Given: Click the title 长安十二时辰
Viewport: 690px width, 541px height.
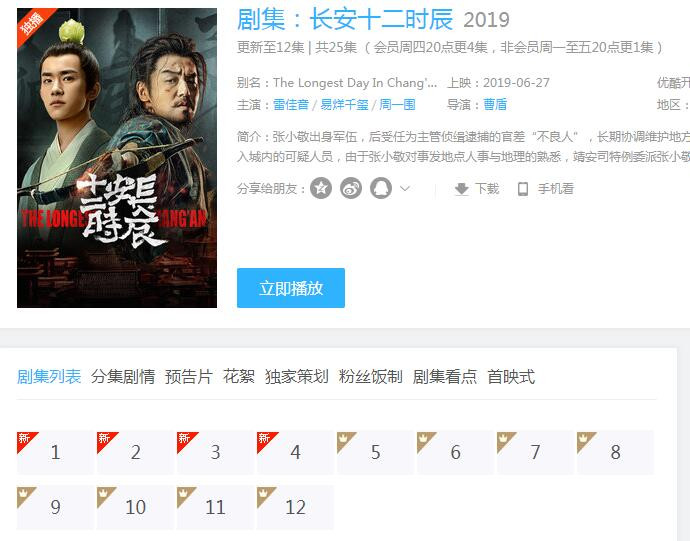Looking at the screenshot, I should [x=381, y=20].
